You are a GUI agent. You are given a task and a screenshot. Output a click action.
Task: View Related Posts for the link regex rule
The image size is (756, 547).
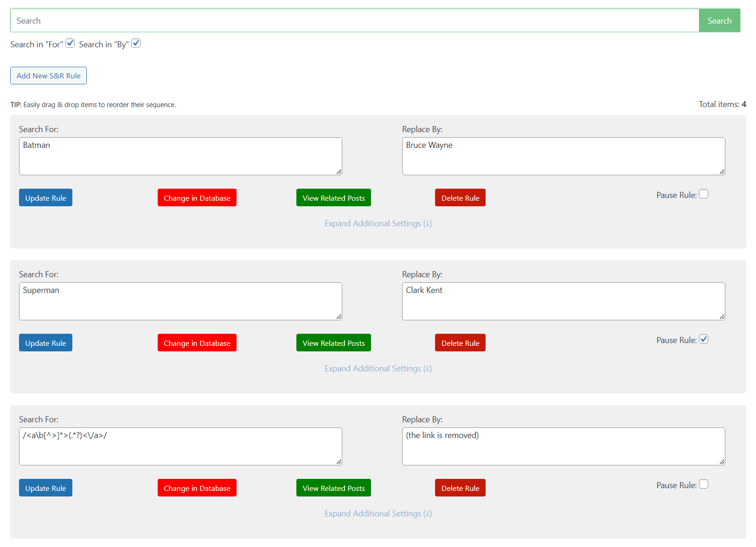tap(333, 488)
